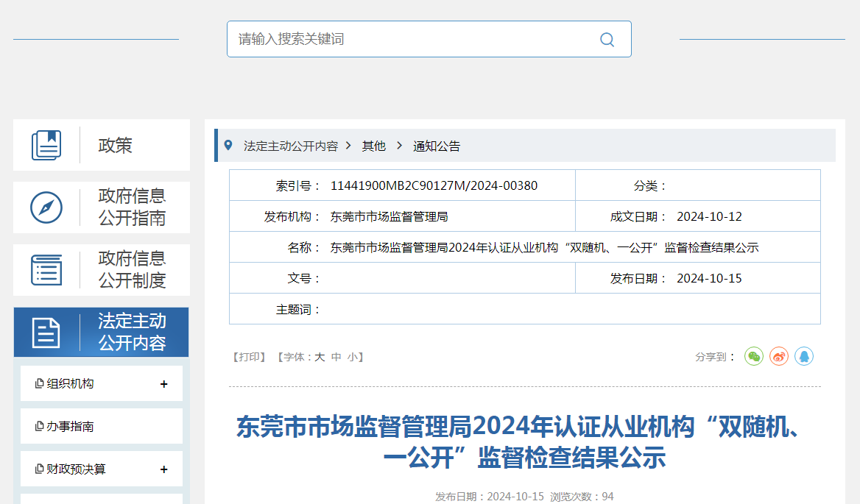
Task: Expand 财政预决算 with the plus sign
Action: (x=163, y=469)
